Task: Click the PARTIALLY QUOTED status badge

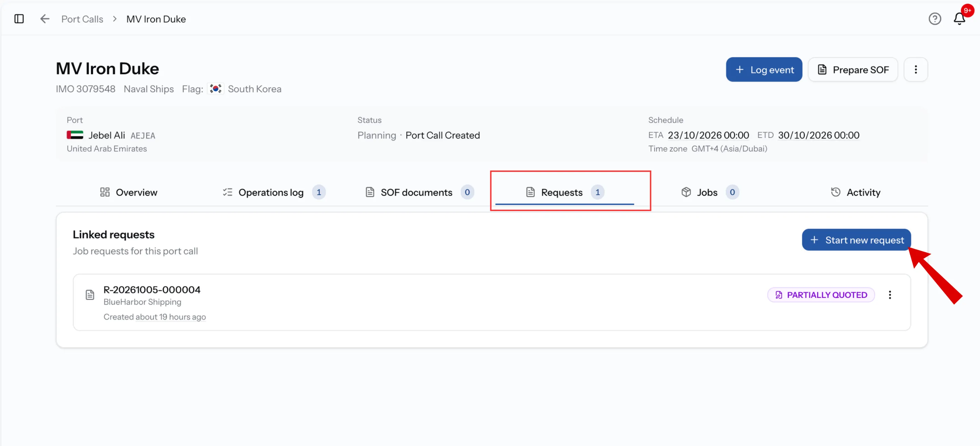Action: [x=821, y=295]
